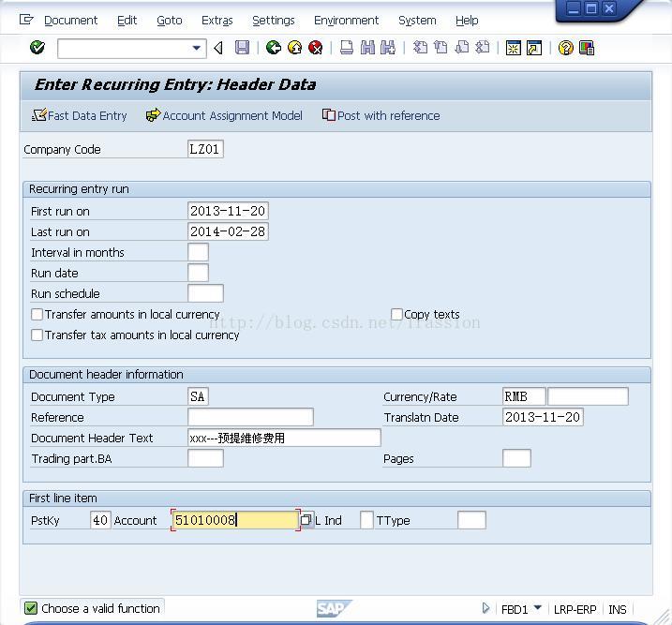672x625 pixels.
Task: Click the menu exit icon left of Document
Action: (x=26, y=20)
